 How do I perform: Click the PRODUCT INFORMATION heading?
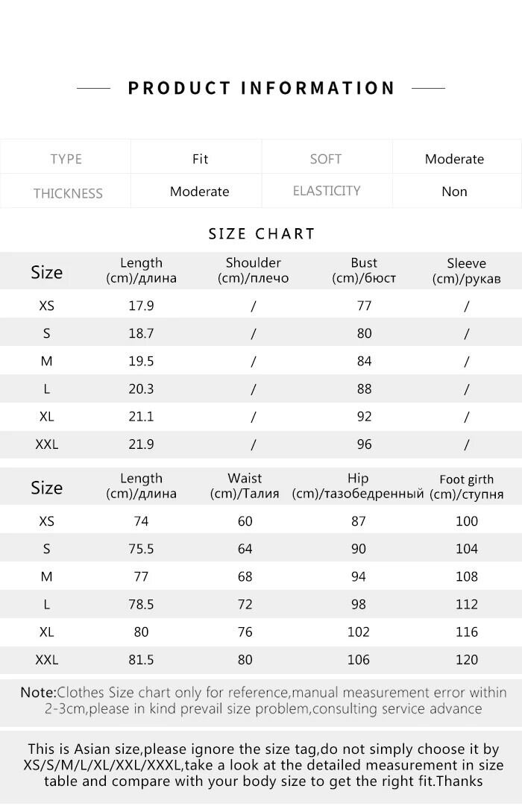pyautogui.click(x=261, y=88)
